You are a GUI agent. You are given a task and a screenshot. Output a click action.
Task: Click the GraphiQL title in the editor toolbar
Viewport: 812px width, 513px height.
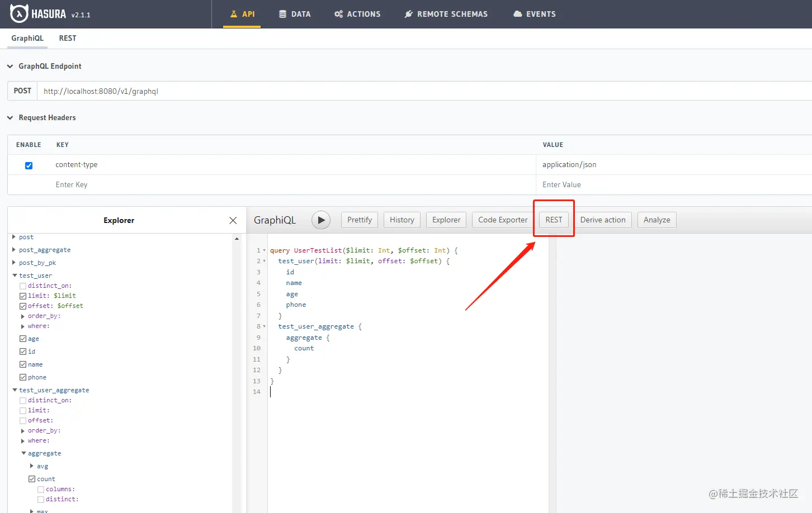click(x=275, y=220)
